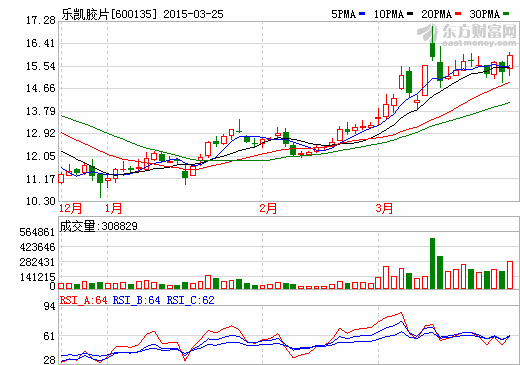Viewport: 520px width, 365px height.
Task: Click the 13.79 price axis label
Action: click(x=41, y=111)
